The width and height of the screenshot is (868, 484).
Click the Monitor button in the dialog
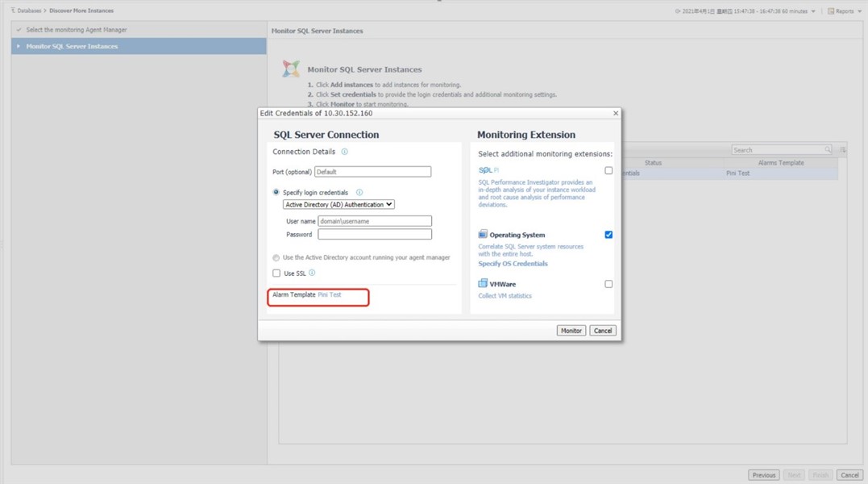click(x=571, y=331)
